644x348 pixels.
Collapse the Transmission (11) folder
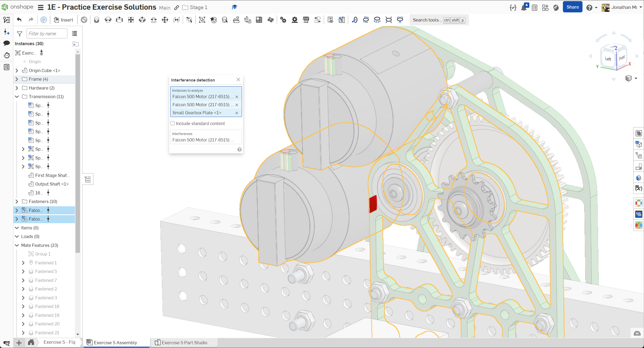coord(17,97)
